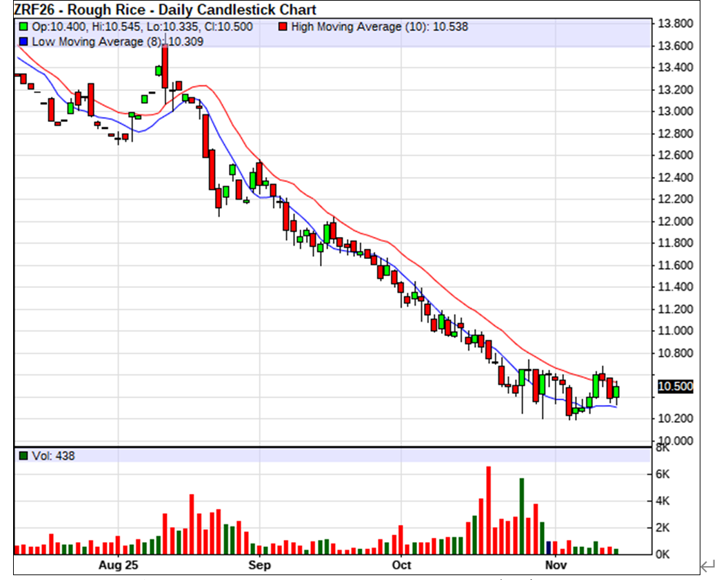Click the dark green Vol legend square
The width and height of the screenshot is (728, 580).
point(23,456)
